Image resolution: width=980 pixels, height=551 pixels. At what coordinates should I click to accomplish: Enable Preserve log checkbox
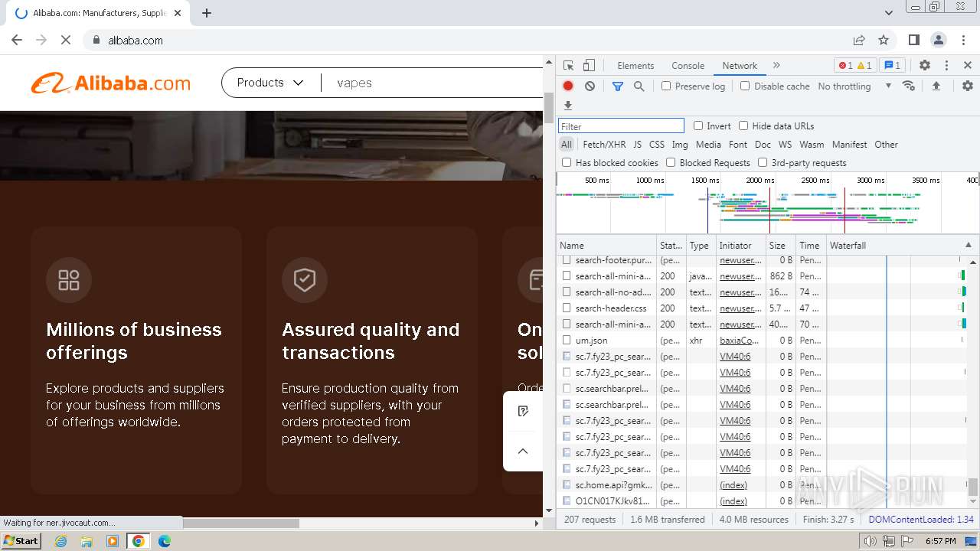tap(666, 86)
